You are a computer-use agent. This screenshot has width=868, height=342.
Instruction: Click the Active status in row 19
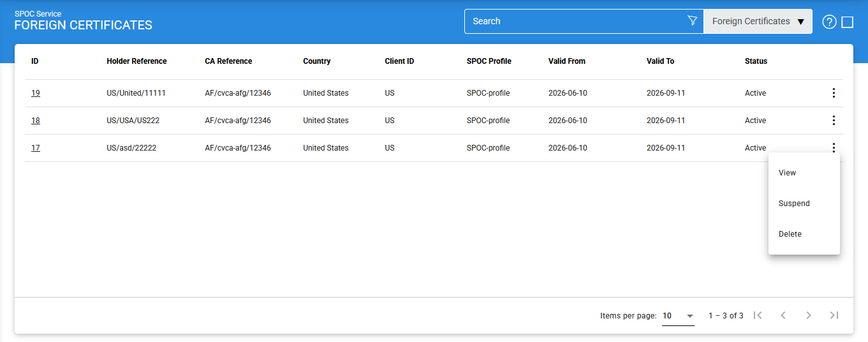(x=756, y=93)
